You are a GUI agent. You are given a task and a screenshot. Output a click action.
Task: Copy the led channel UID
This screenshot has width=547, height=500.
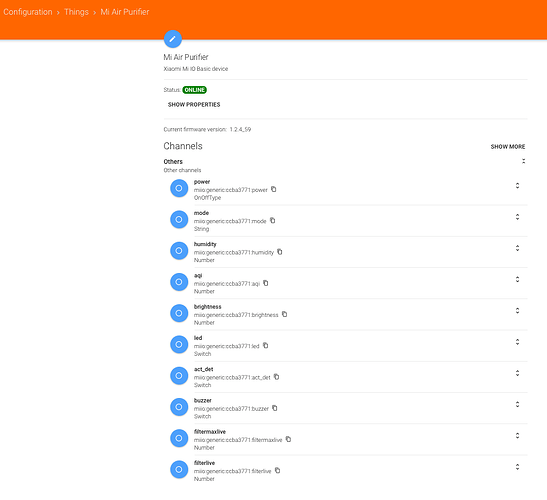coord(265,345)
